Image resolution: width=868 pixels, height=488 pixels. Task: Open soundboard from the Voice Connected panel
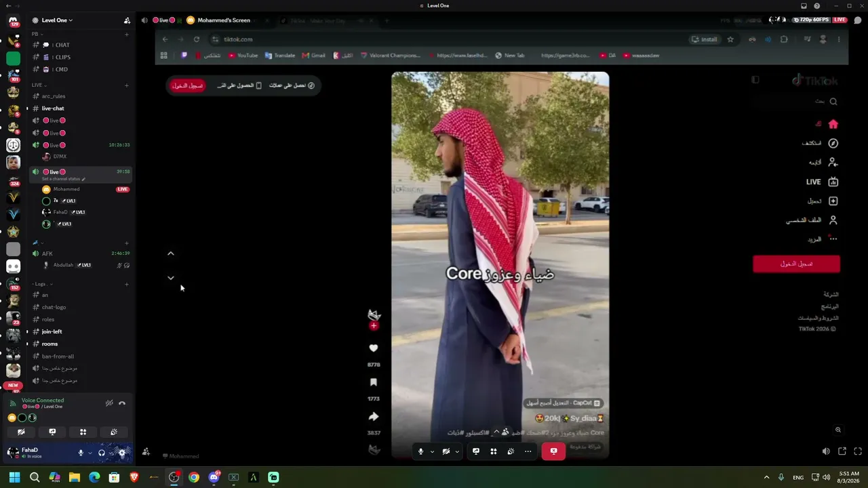114,432
